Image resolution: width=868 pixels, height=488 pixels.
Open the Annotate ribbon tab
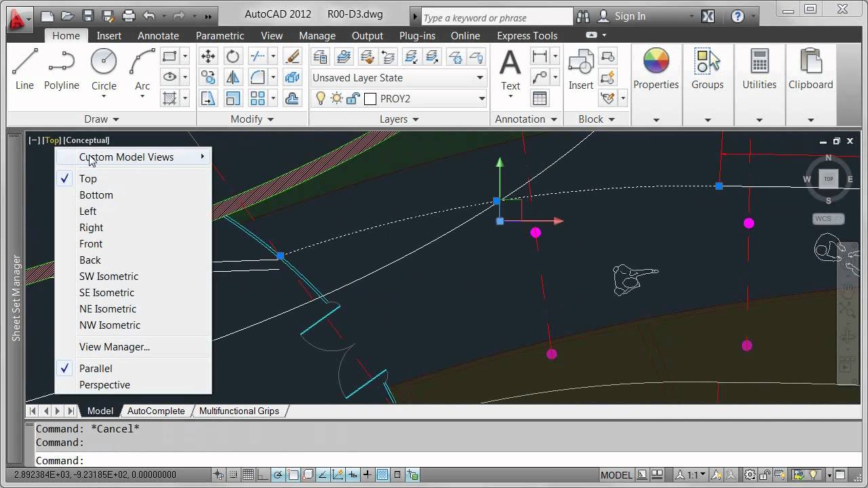[x=158, y=36]
